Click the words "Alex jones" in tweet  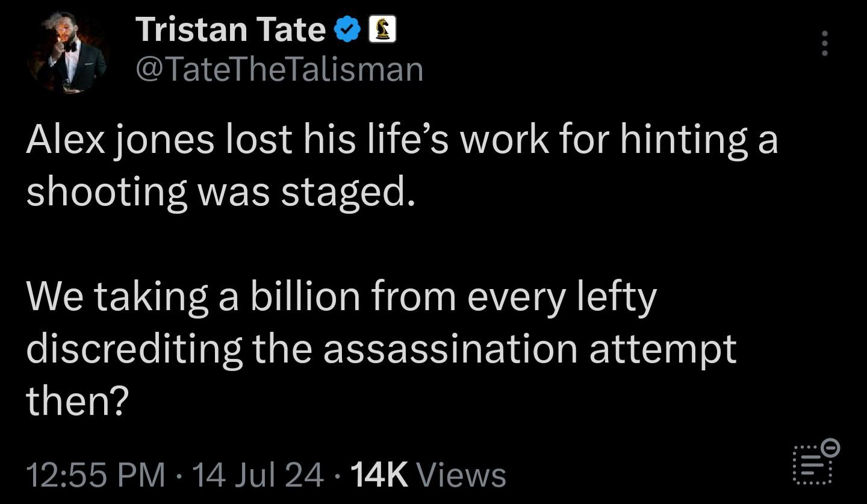[119, 140]
